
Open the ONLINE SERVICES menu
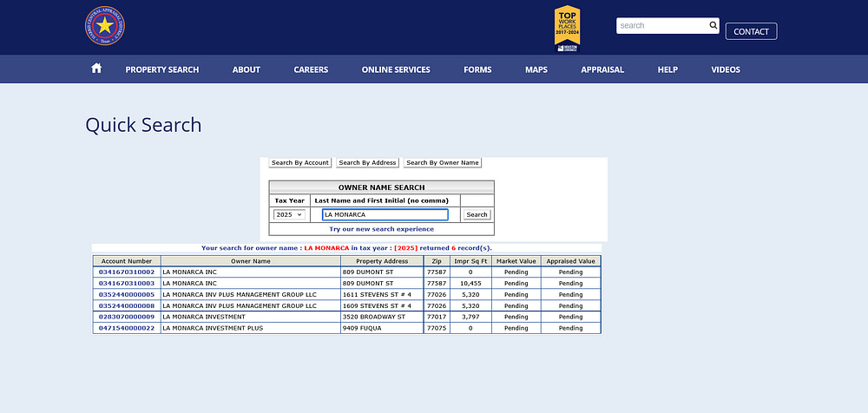[396, 69]
